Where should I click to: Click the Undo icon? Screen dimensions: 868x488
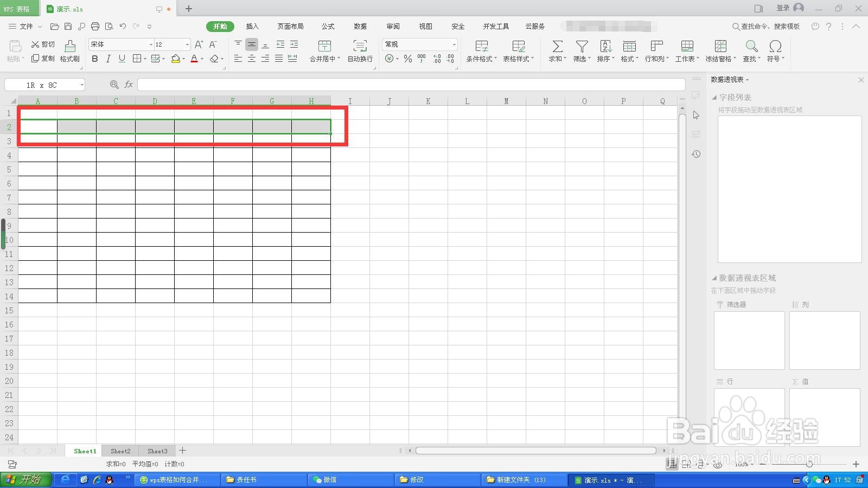coord(123,26)
